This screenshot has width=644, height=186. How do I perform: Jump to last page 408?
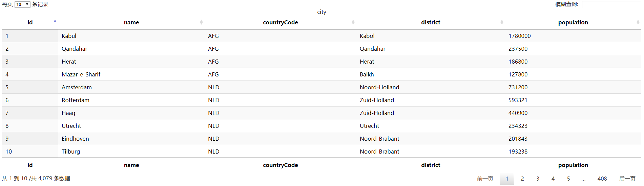(602, 179)
